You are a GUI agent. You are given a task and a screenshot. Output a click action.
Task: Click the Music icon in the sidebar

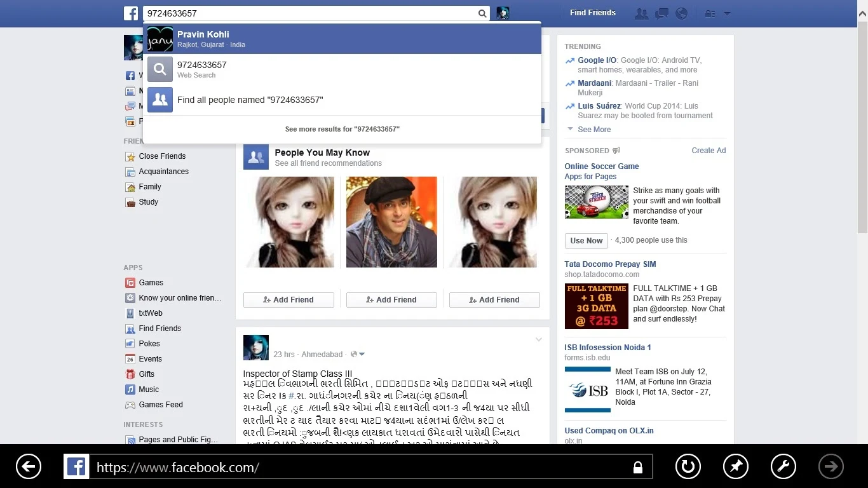130,390
